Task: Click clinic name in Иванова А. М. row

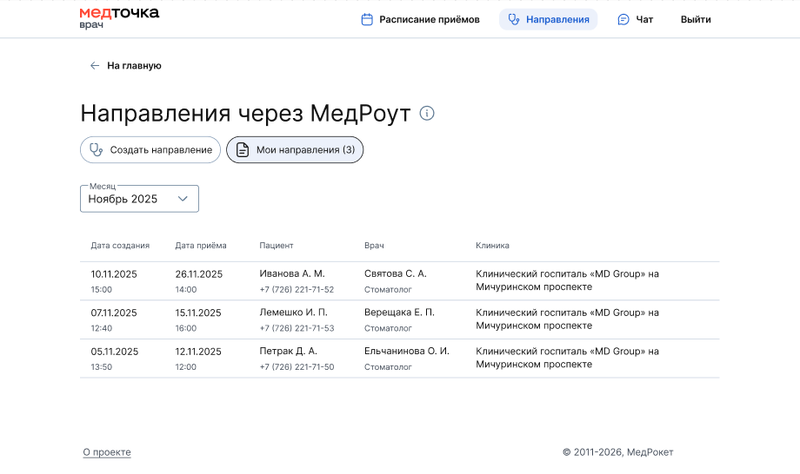Action: pyautogui.click(x=567, y=280)
